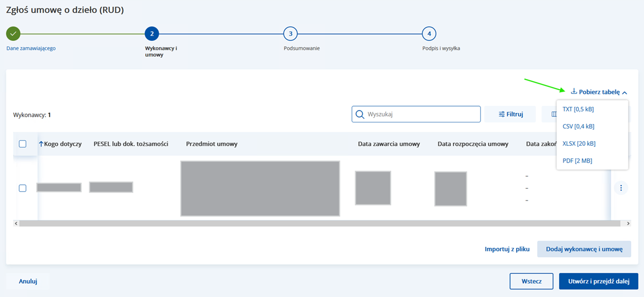Click step 3 circle Podsumowanie
Viewport: 644px width, 297px height.
[x=290, y=34]
